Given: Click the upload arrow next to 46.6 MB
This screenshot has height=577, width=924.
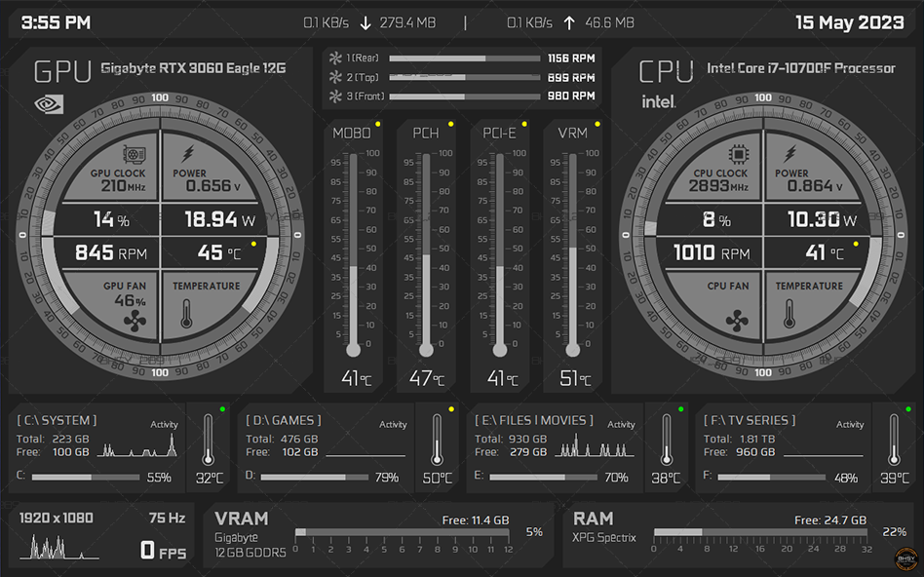Looking at the screenshot, I should tap(568, 23).
